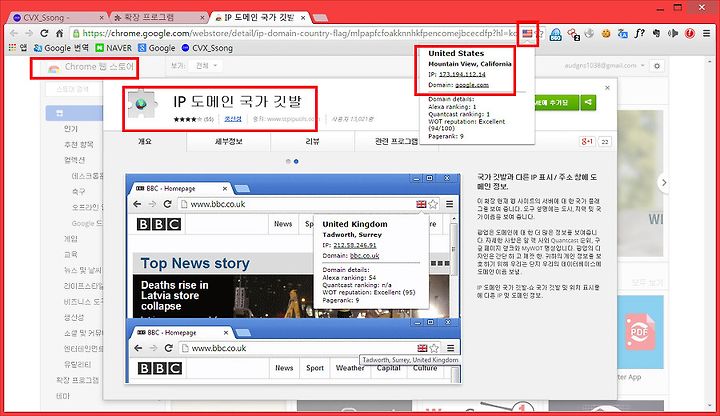Screen dimensions: 720x416
Task: Click the extension puzzle piece icon
Action: point(142,105)
